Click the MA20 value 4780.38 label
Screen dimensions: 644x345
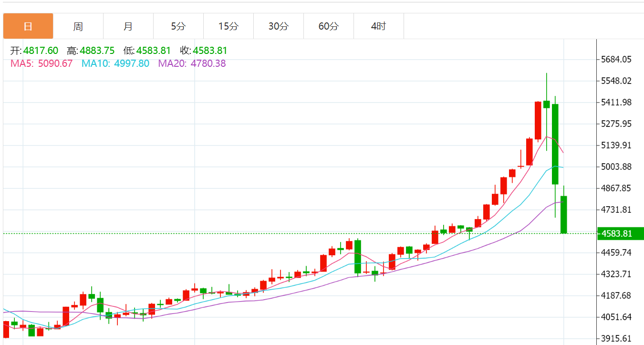192,63
